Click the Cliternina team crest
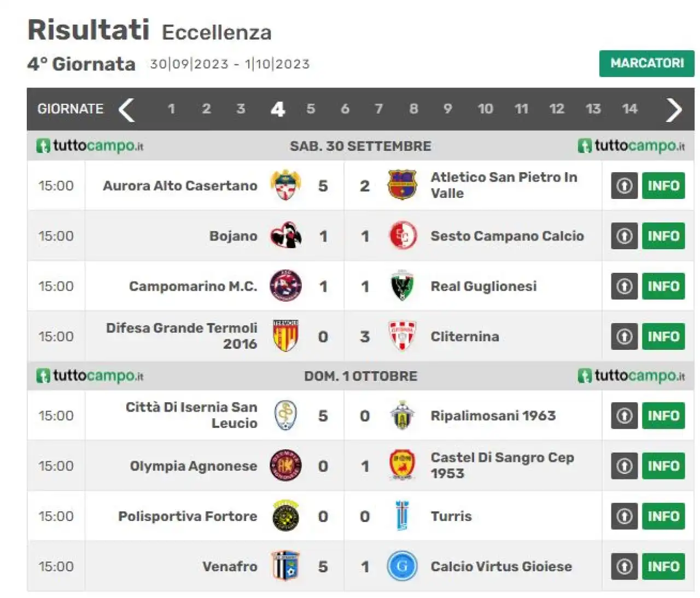Screen dimensions: 700x598 pos(402,336)
